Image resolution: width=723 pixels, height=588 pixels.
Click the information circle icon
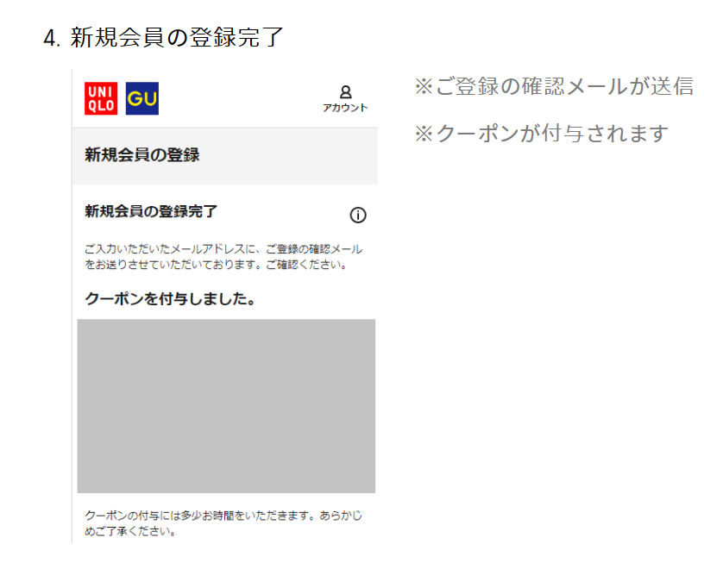pos(358,215)
